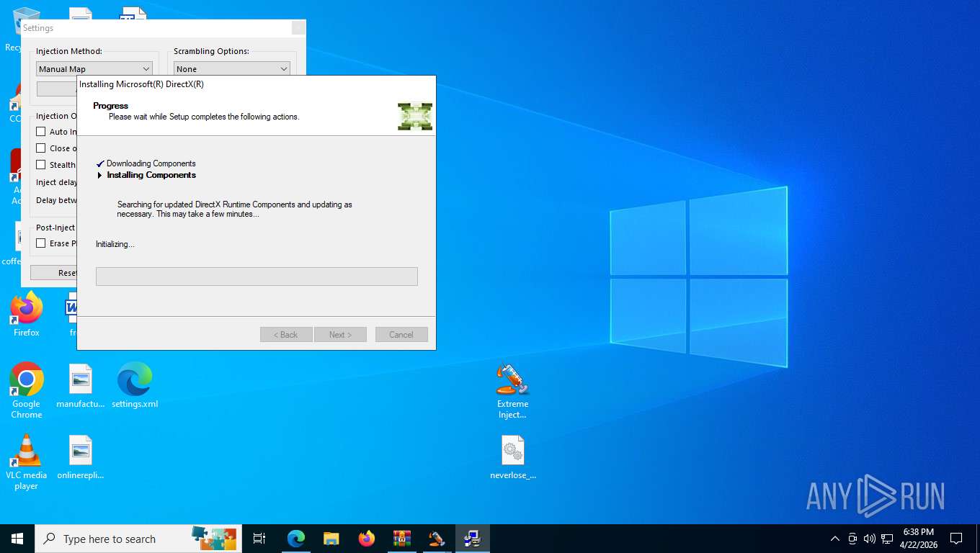Screen dimensions: 980x553
Task: Open the notification center
Action: click(956, 539)
